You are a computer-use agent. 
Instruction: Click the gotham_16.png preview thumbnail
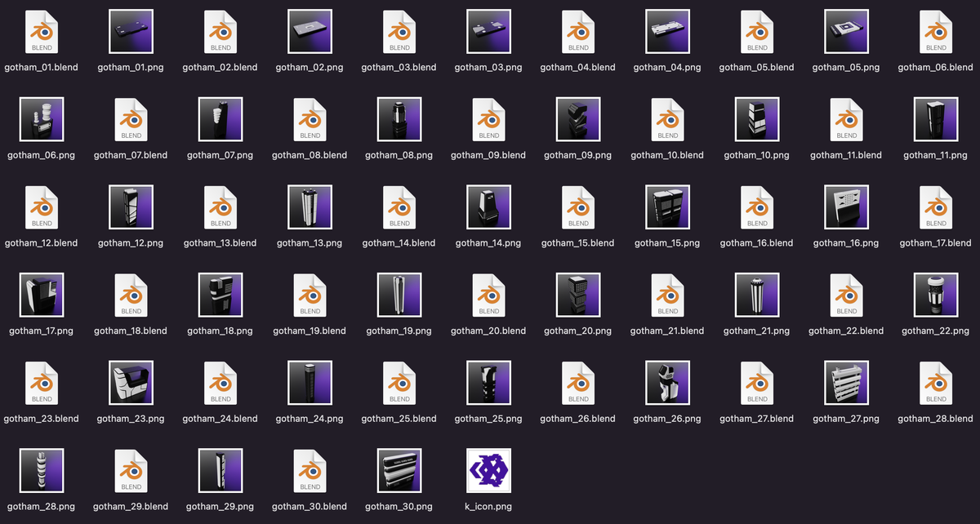tap(846, 208)
